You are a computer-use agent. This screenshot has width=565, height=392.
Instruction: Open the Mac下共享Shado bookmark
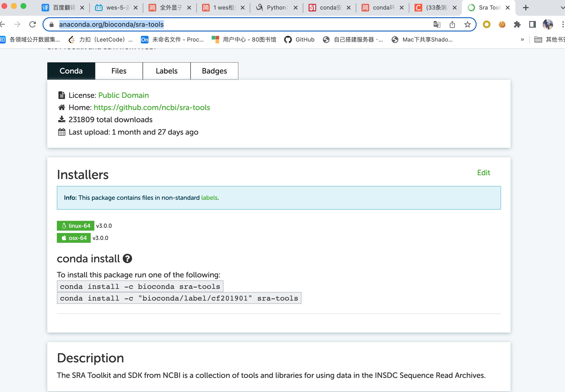[x=422, y=40]
